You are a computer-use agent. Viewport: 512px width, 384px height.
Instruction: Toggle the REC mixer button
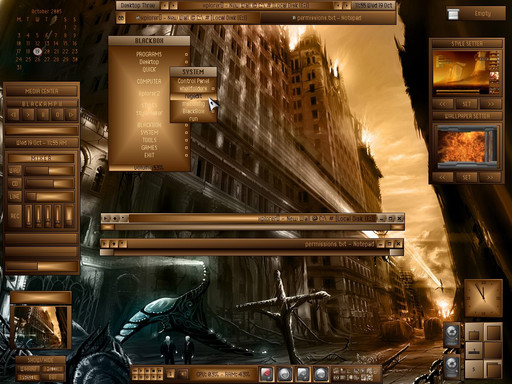(15, 216)
